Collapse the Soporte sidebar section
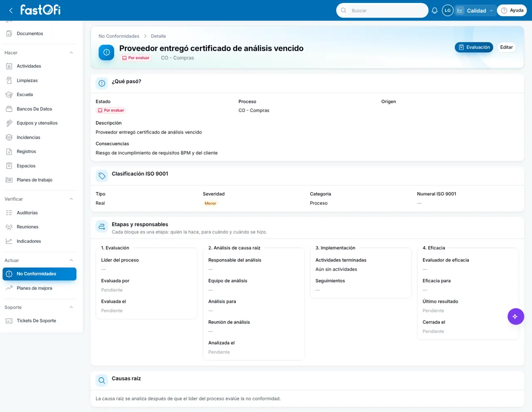 [71, 307]
